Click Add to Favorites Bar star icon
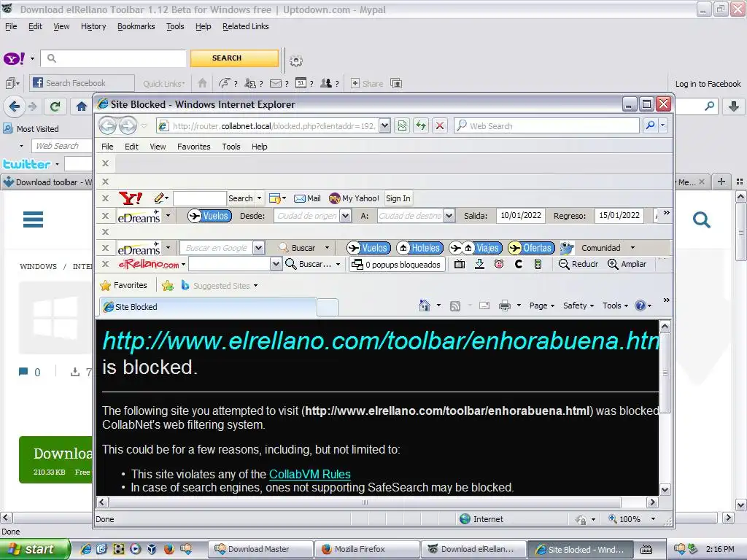 click(x=168, y=286)
